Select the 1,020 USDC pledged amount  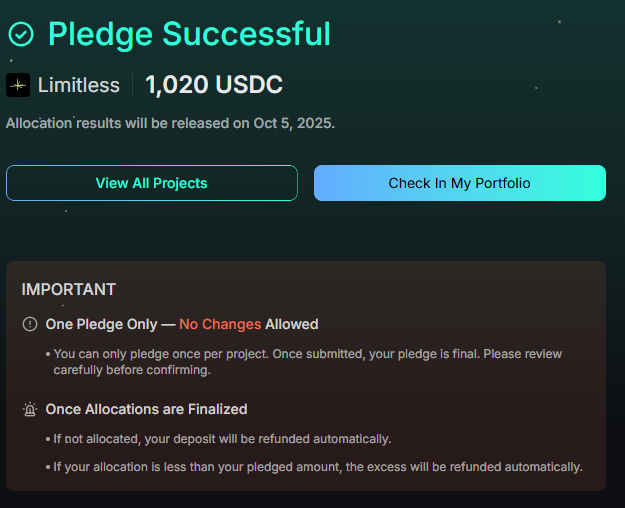click(214, 85)
